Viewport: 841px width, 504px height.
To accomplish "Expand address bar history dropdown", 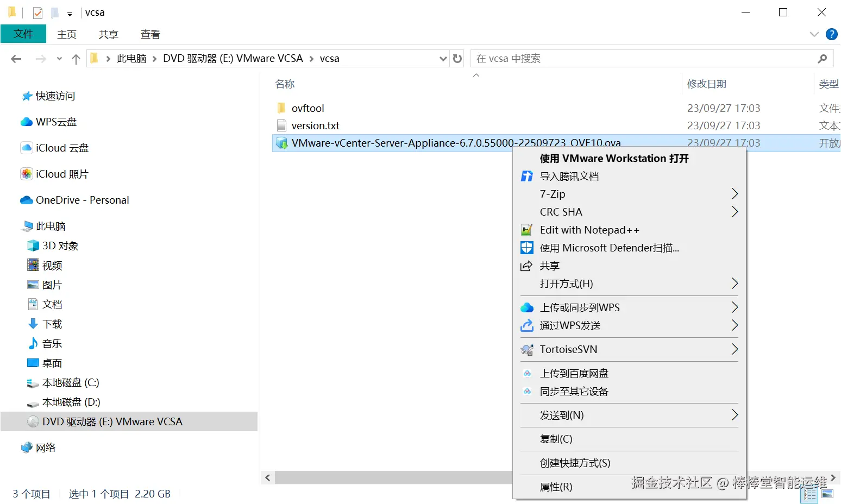I will [443, 59].
